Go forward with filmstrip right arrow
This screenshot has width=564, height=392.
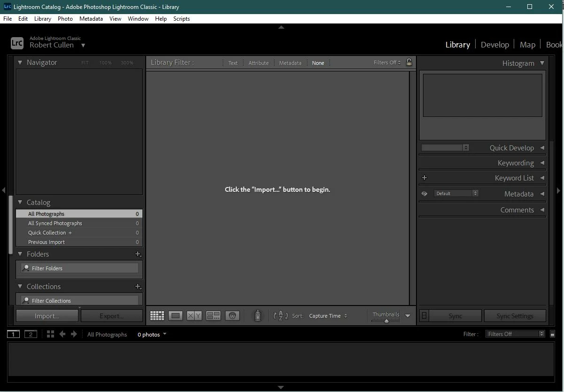click(74, 334)
